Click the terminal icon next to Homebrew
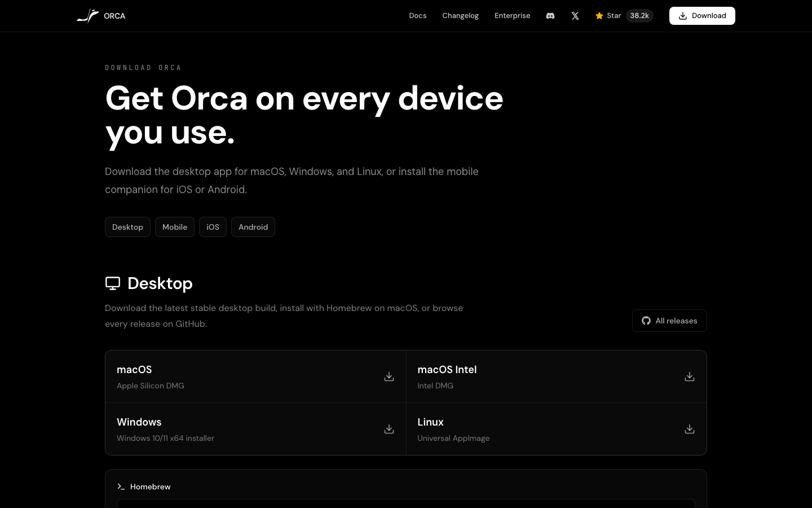 click(121, 487)
